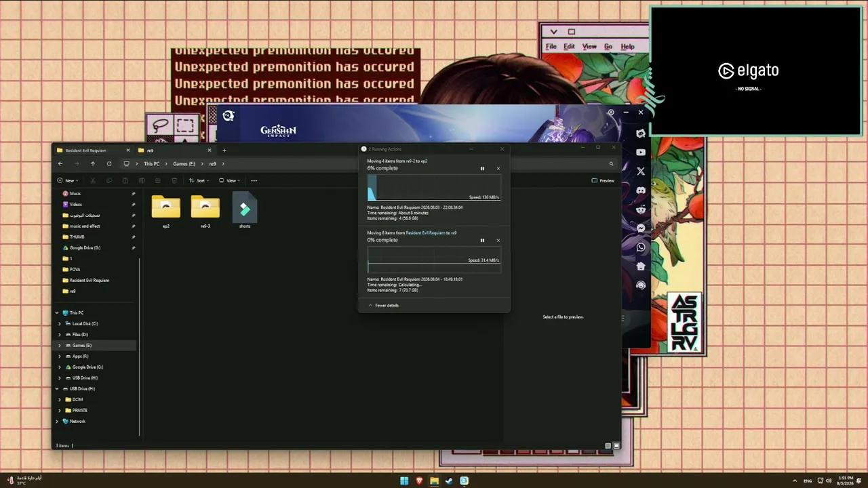Image resolution: width=868 pixels, height=488 pixels.
Task: Click the clock in the system tray
Action: click(x=845, y=481)
